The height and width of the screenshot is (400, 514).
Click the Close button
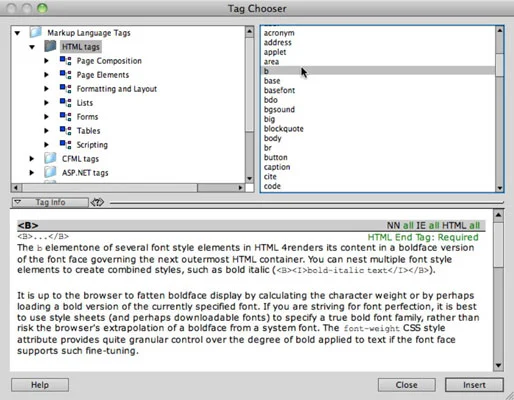tap(406, 385)
